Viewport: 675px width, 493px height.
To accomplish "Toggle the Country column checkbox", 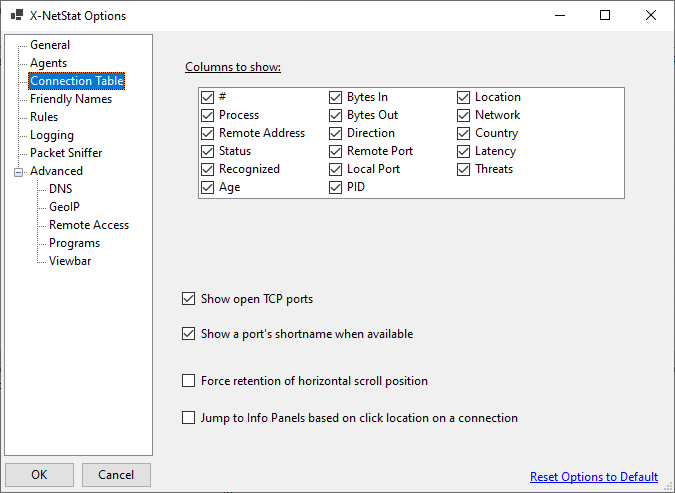I will [463, 133].
